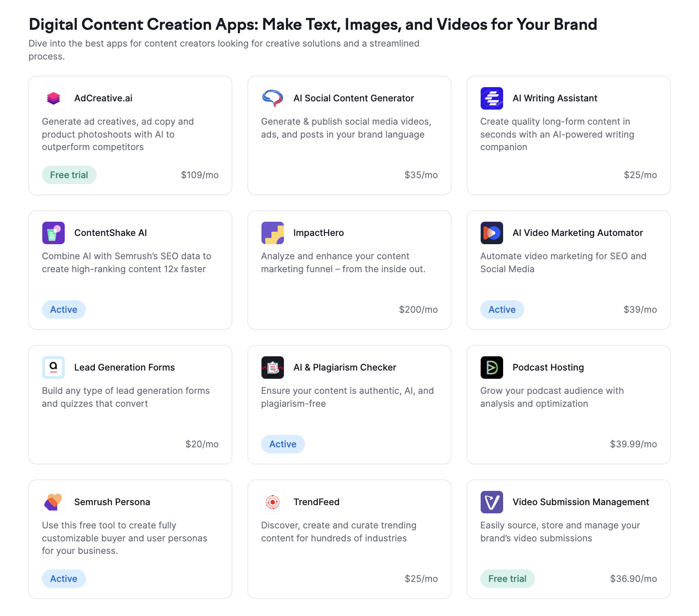Open the TrendFeed title link

316,502
